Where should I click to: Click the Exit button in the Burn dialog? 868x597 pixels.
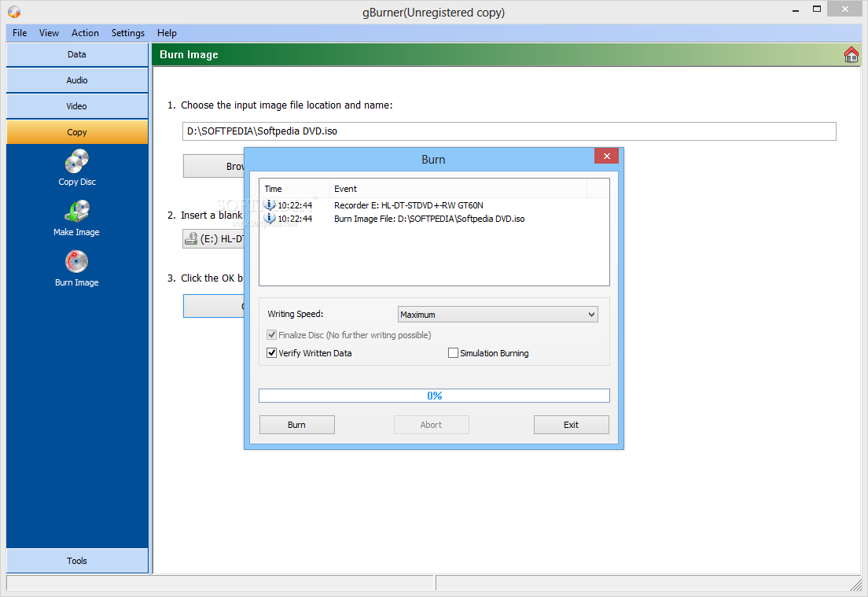(x=572, y=425)
